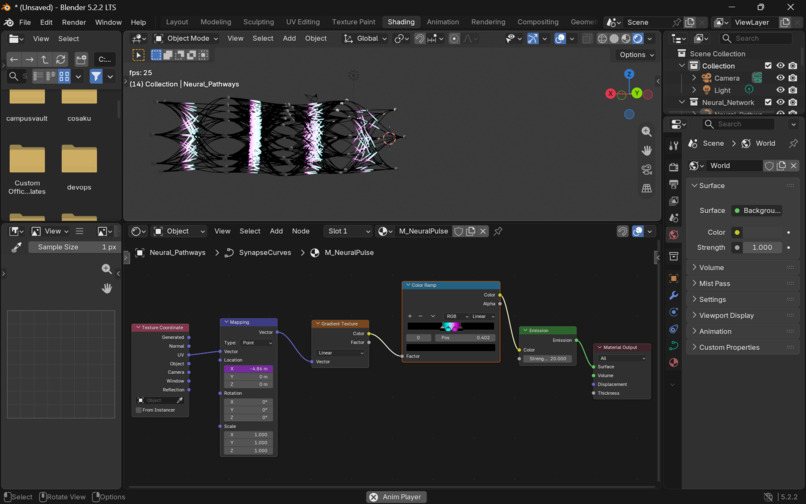The width and height of the screenshot is (806, 504).
Task: Open the Scene properties tab icon
Action: [x=673, y=218]
